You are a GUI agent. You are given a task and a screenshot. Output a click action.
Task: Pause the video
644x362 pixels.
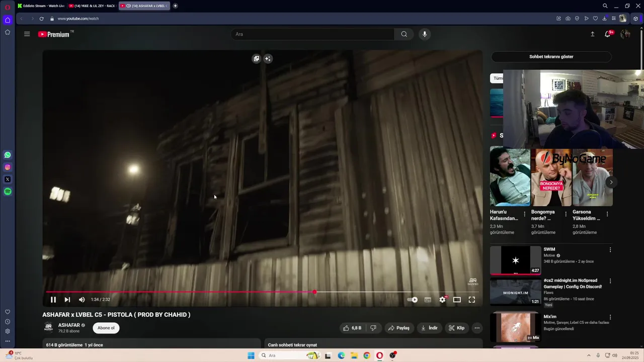click(x=53, y=300)
